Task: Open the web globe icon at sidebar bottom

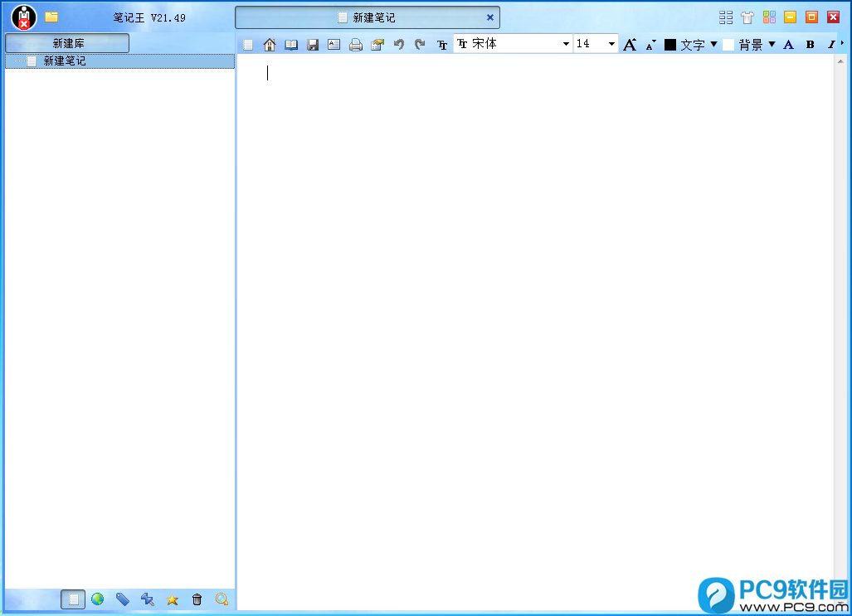Action: click(x=98, y=599)
